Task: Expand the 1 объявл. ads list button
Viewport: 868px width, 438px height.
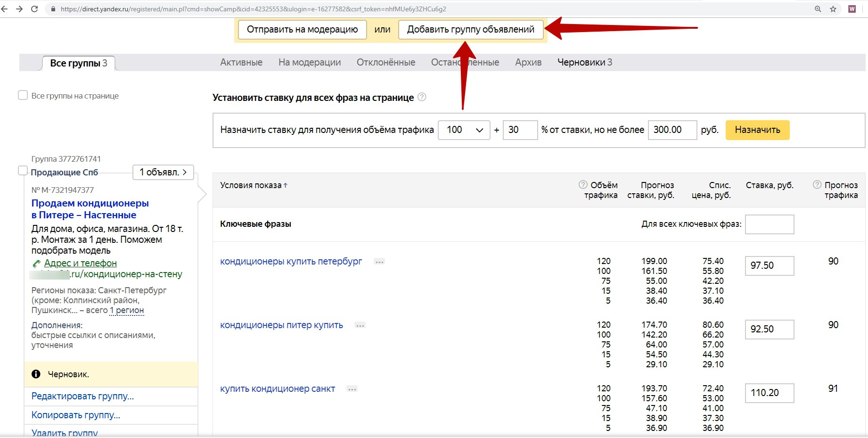Action: (163, 172)
